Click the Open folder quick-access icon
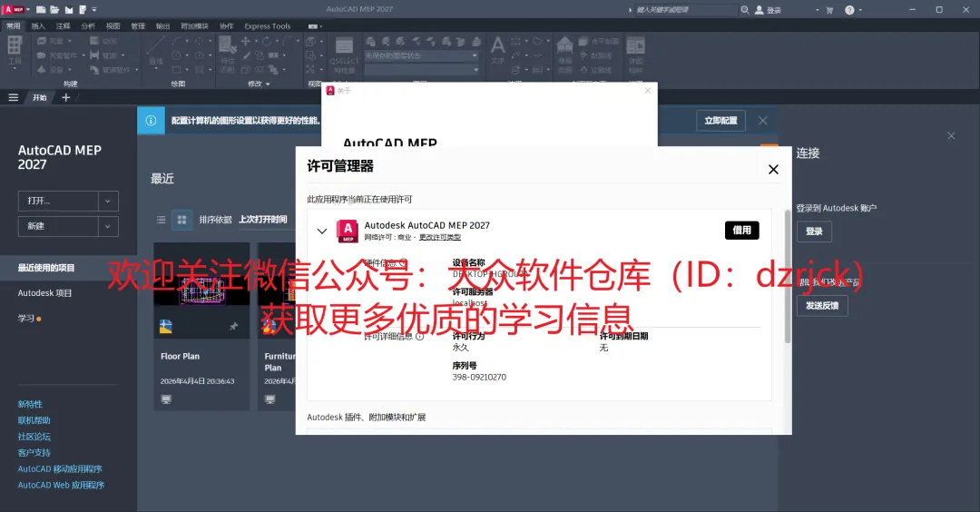This screenshot has width=980, height=512. pyautogui.click(x=54, y=9)
